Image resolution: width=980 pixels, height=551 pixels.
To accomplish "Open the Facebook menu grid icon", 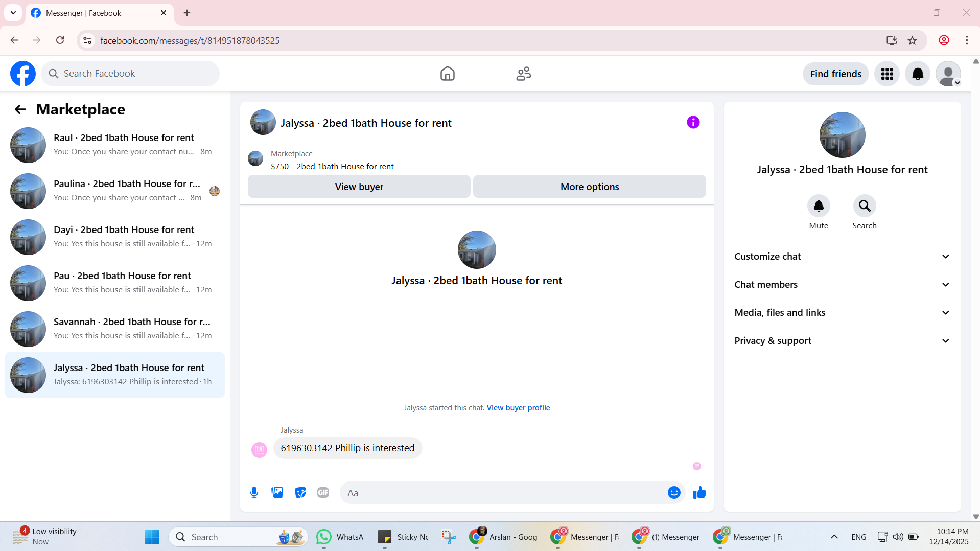I will pyautogui.click(x=887, y=74).
